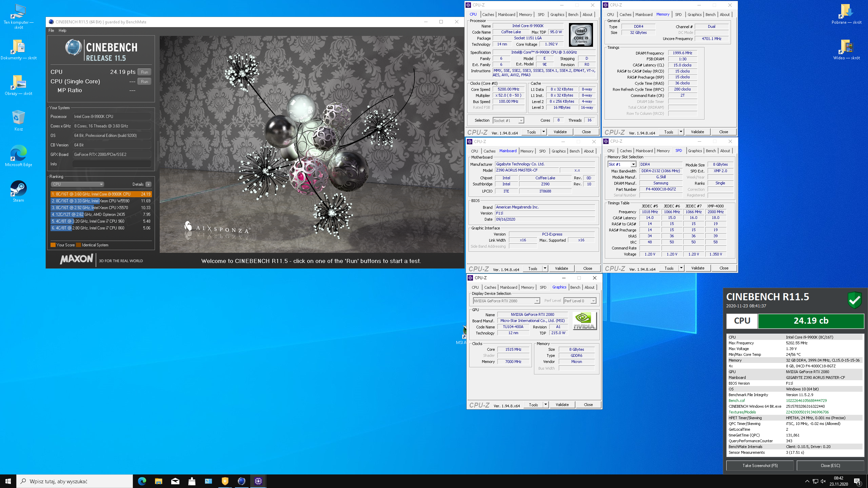
Task: Click Tools button in CPU-Z SPD window
Action: (x=669, y=268)
